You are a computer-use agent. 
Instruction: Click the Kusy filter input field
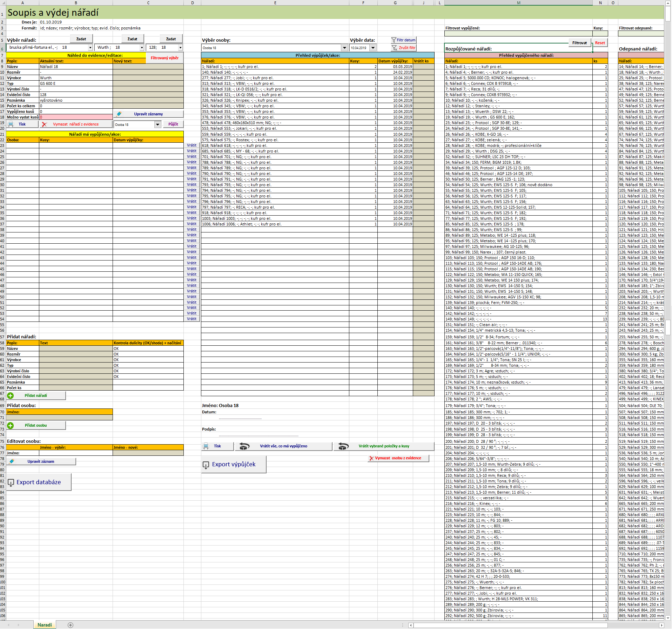(600, 34)
